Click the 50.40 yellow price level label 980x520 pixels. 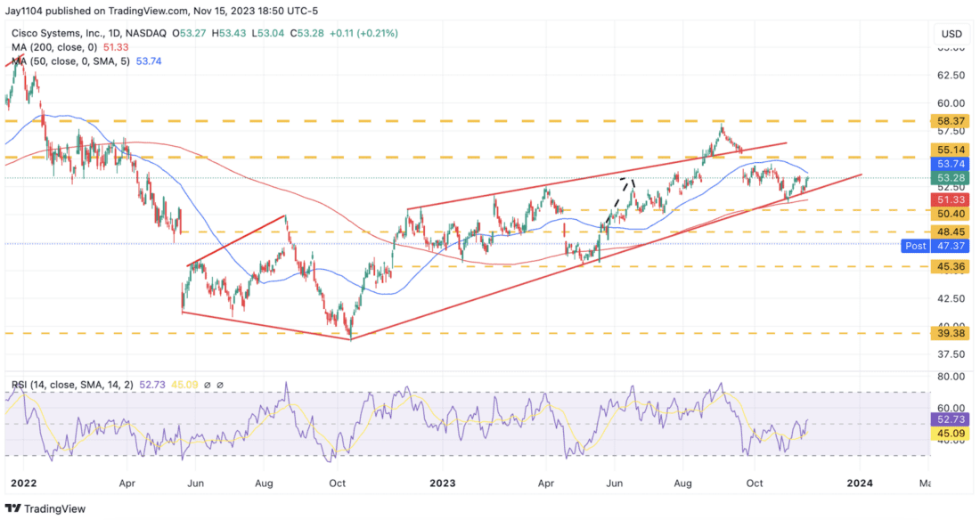point(951,214)
